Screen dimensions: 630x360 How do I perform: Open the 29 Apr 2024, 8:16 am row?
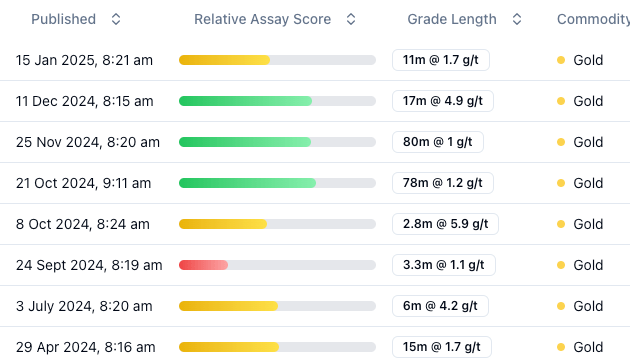tap(85, 347)
